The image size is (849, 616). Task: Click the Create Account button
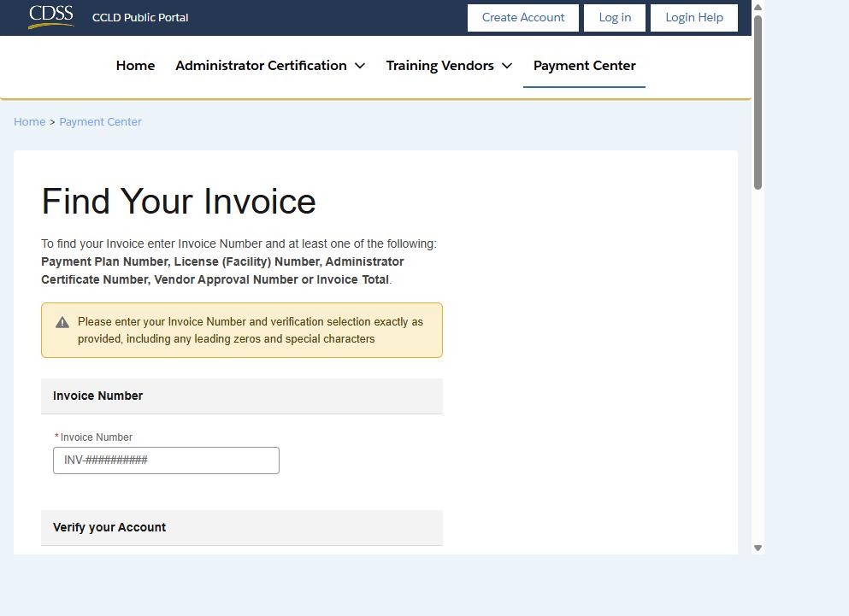pos(523,18)
